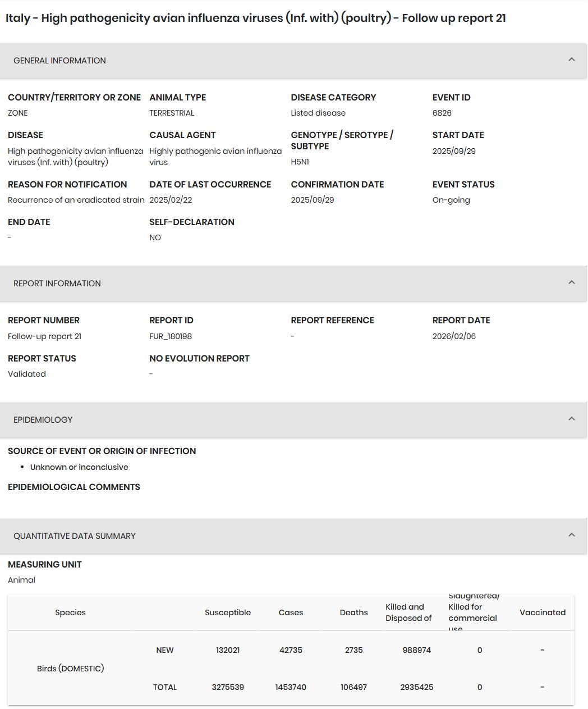Click the Killed and Disposed of header
588x709 pixels.
pos(408,612)
